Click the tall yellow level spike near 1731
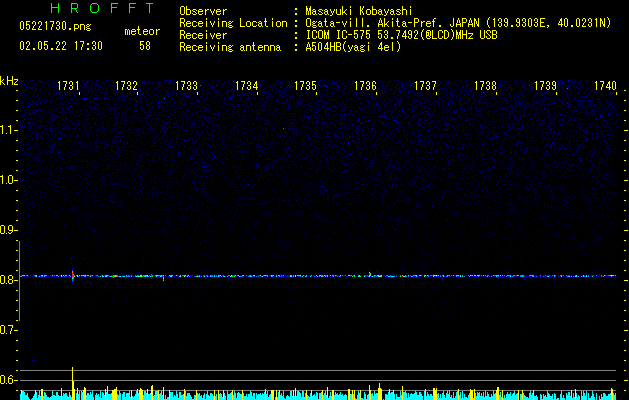This screenshot has width=629, height=400. pyautogui.click(x=73, y=383)
